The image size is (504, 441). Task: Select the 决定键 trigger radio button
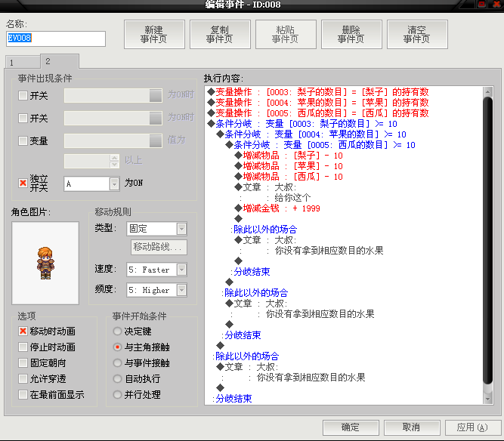pos(118,332)
